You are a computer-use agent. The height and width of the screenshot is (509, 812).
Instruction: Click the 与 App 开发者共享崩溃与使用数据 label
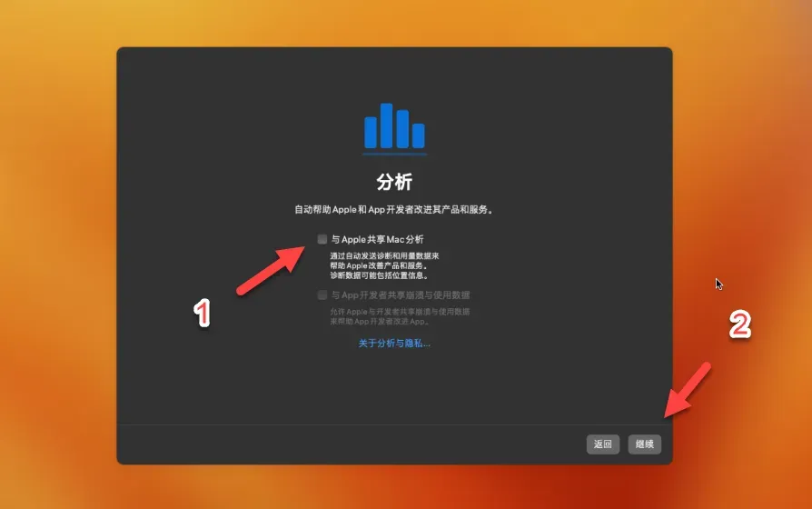[x=401, y=294]
